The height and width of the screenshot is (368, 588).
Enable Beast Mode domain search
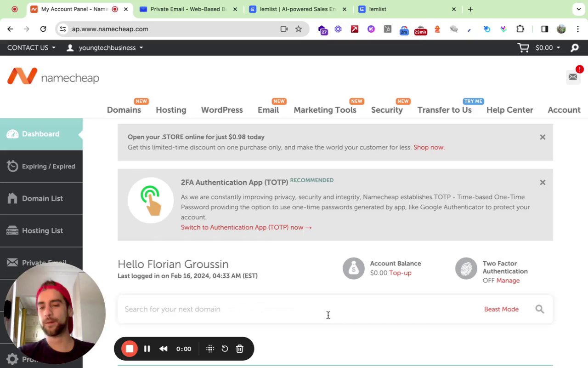(501, 309)
